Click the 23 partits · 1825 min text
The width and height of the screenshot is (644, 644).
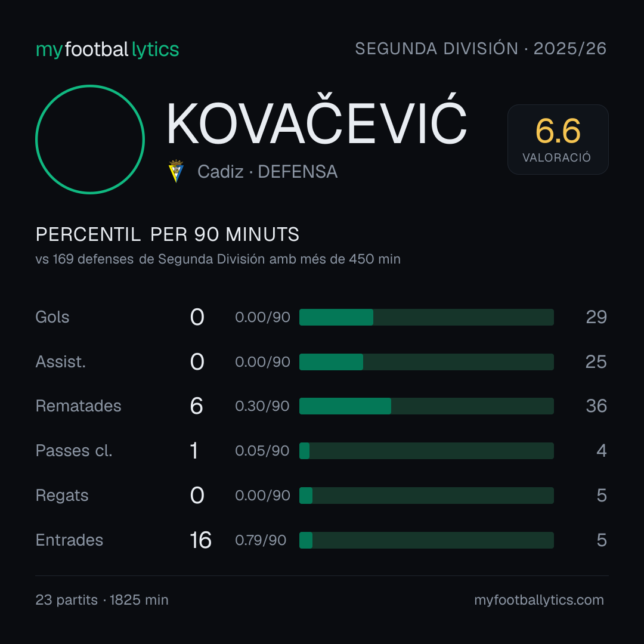click(x=102, y=600)
